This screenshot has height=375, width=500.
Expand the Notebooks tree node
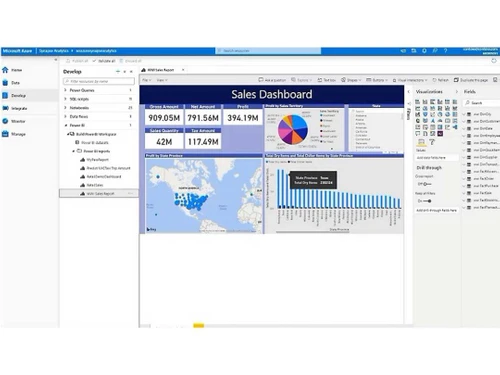pyautogui.click(x=65, y=108)
